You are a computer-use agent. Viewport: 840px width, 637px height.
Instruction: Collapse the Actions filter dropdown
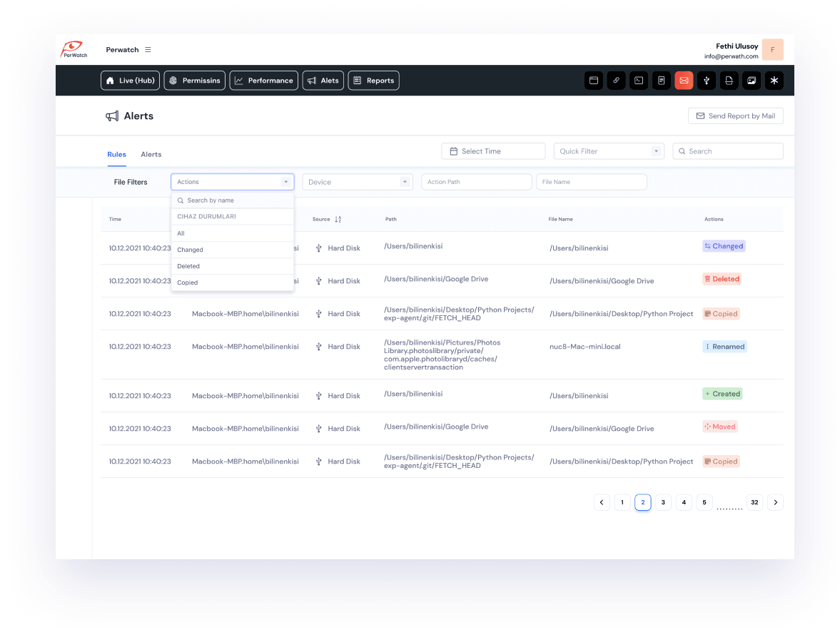click(285, 182)
